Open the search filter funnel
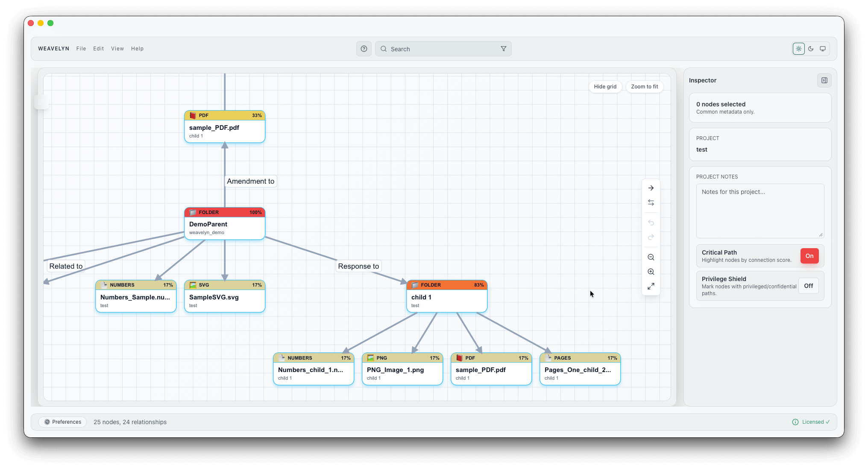Image resolution: width=868 pixels, height=469 pixels. point(504,49)
